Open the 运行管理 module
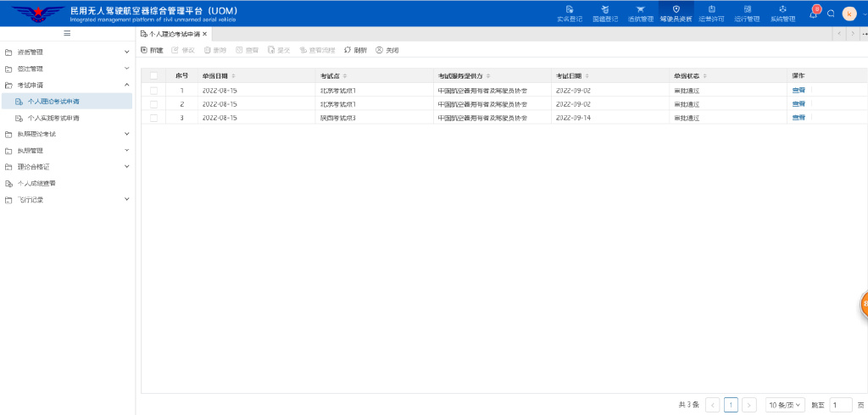Screen dimensions: 868x415 (748, 14)
